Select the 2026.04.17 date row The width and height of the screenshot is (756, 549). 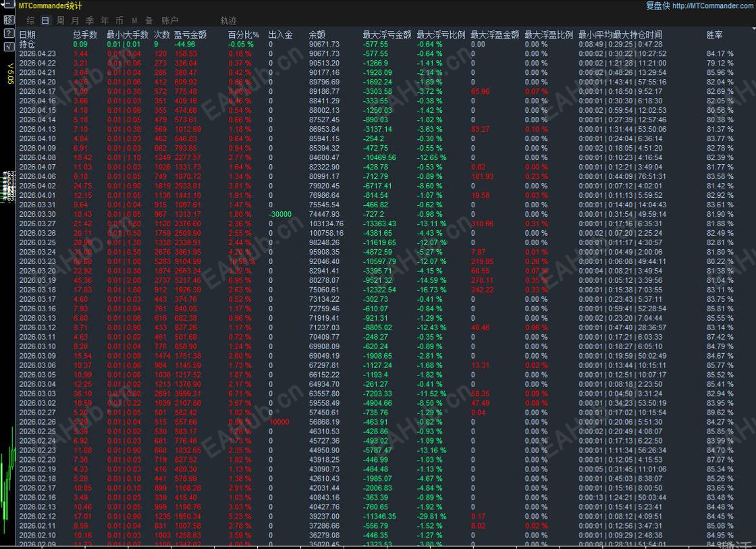click(38, 91)
